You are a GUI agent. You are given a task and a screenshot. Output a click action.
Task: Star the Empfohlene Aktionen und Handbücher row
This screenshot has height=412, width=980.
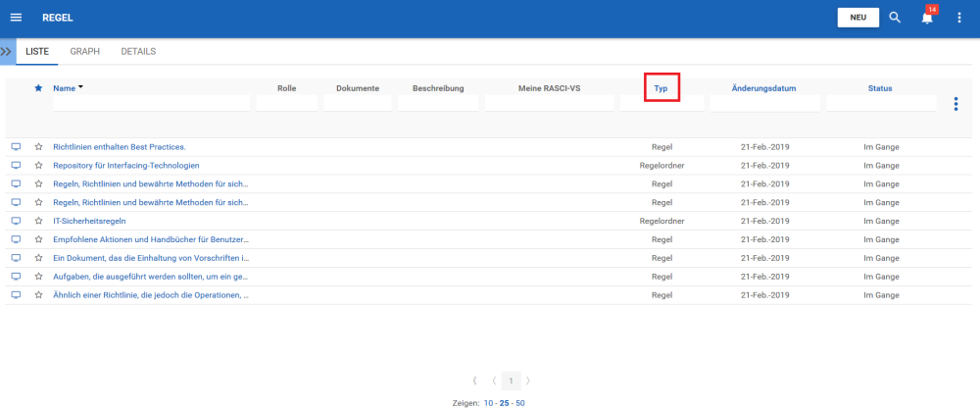pos(39,238)
